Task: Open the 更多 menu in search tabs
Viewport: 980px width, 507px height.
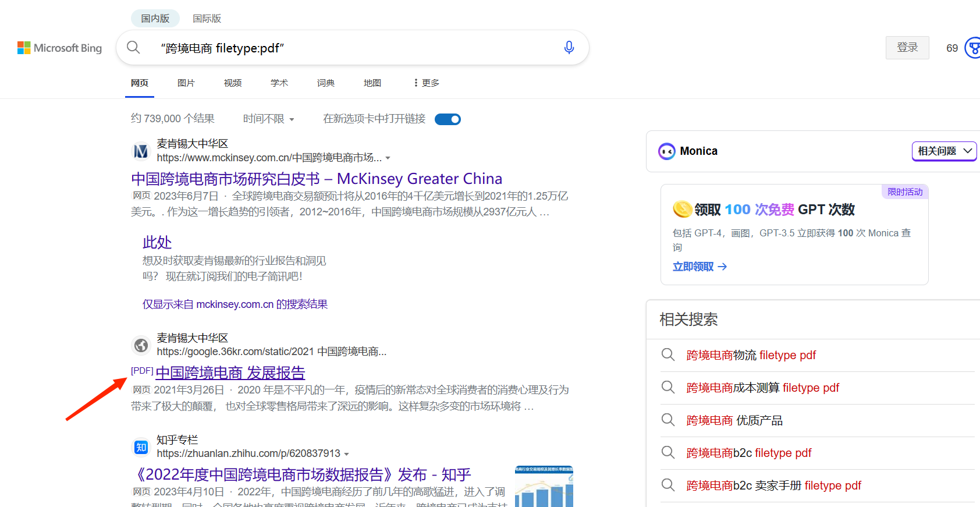Action: point(427,83)
